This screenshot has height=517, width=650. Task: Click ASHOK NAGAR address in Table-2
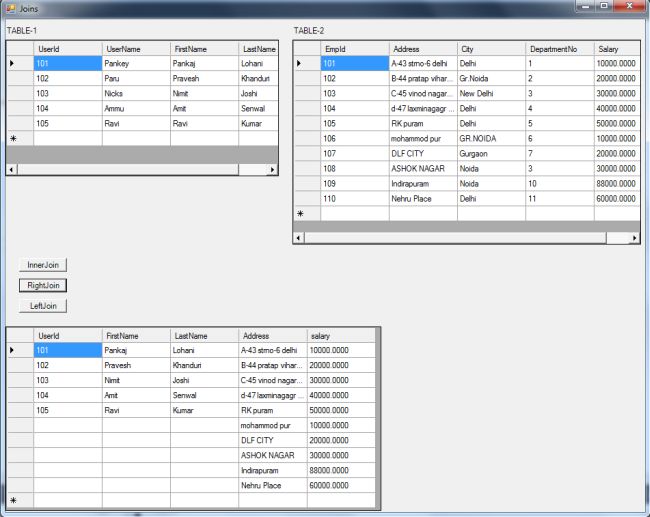click(423, 168)
